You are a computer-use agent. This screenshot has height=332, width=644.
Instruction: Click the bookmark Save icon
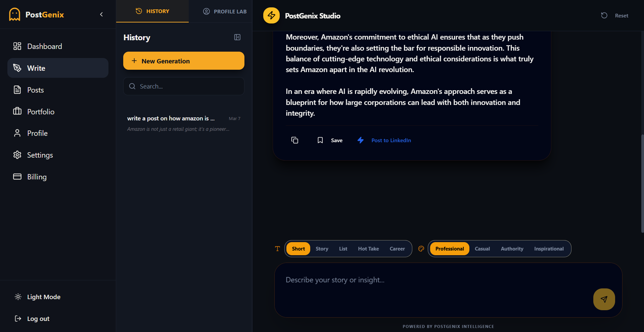click(320, 140)
